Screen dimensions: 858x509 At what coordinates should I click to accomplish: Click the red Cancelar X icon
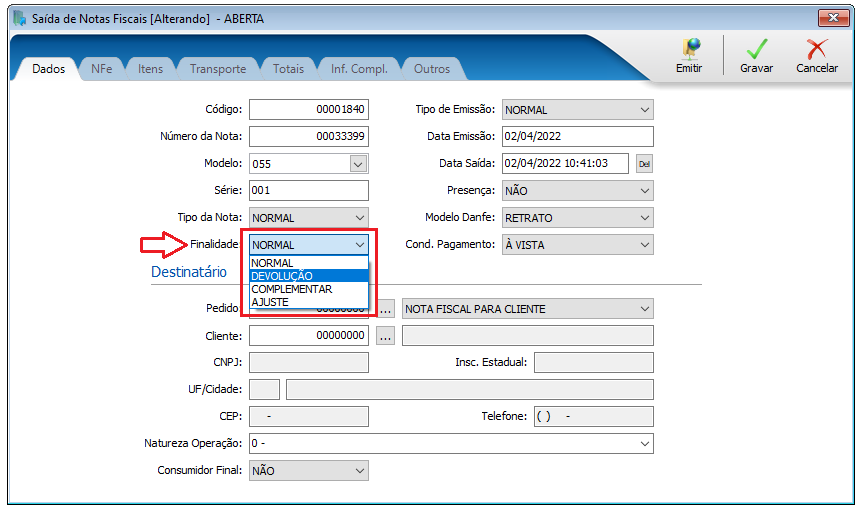coord(816,50)
